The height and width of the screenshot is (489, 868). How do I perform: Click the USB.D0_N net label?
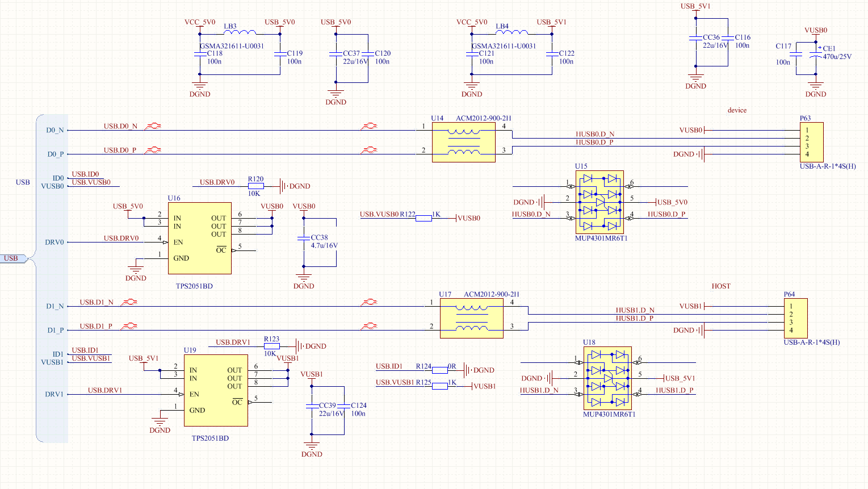click(x=120, y=126)
